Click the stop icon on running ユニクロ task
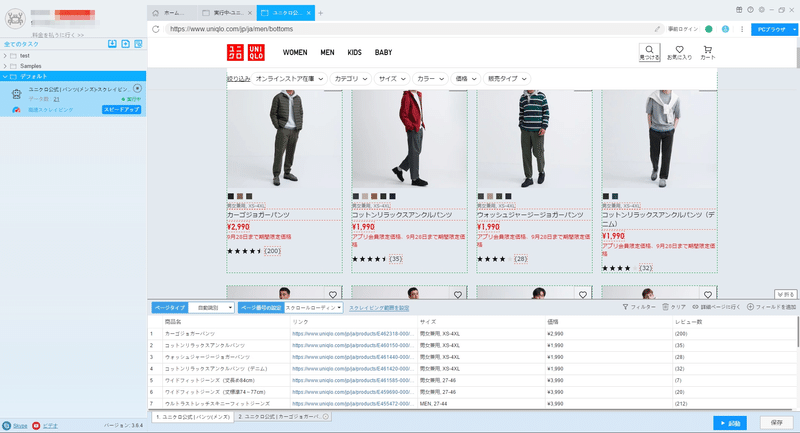Screen dimensions: 800x433 coord(137,88)
